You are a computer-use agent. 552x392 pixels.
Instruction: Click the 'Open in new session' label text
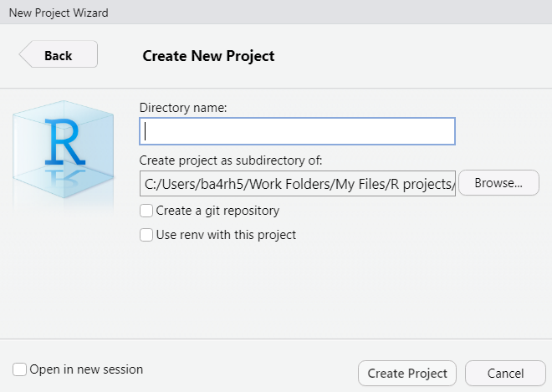[86, 369]
